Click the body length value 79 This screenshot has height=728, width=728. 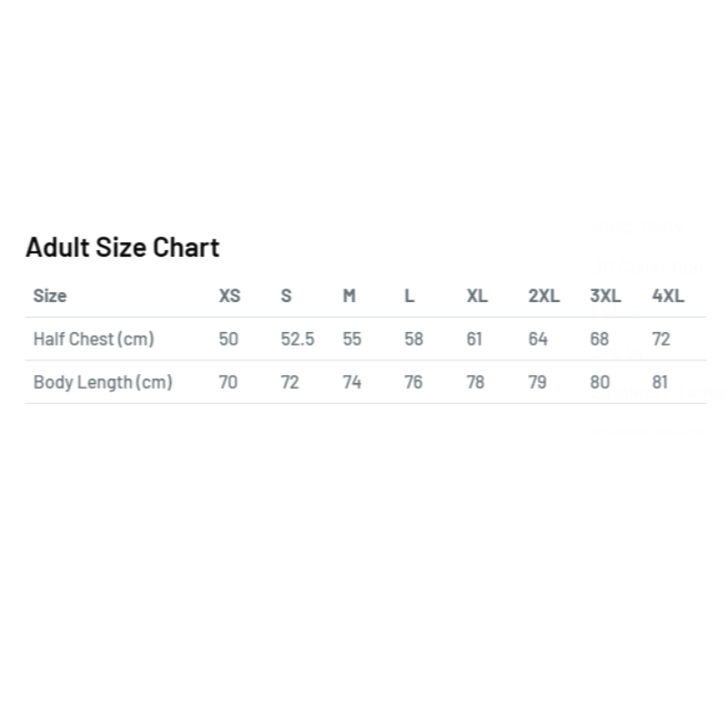(538, 382)
